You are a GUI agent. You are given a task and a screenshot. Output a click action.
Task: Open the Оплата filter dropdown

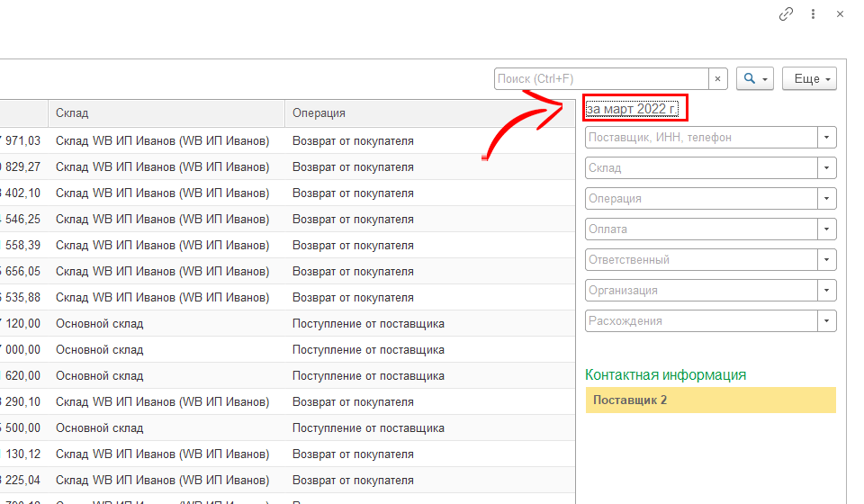point(826,229)
